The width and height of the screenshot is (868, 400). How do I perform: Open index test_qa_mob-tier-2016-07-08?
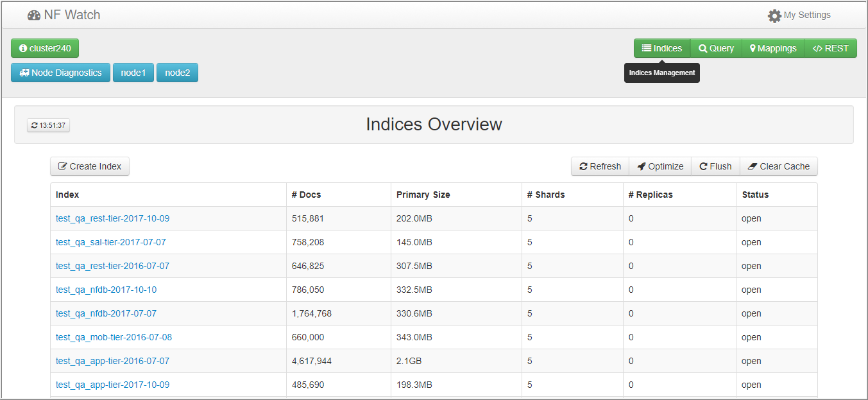click(114, 337)
